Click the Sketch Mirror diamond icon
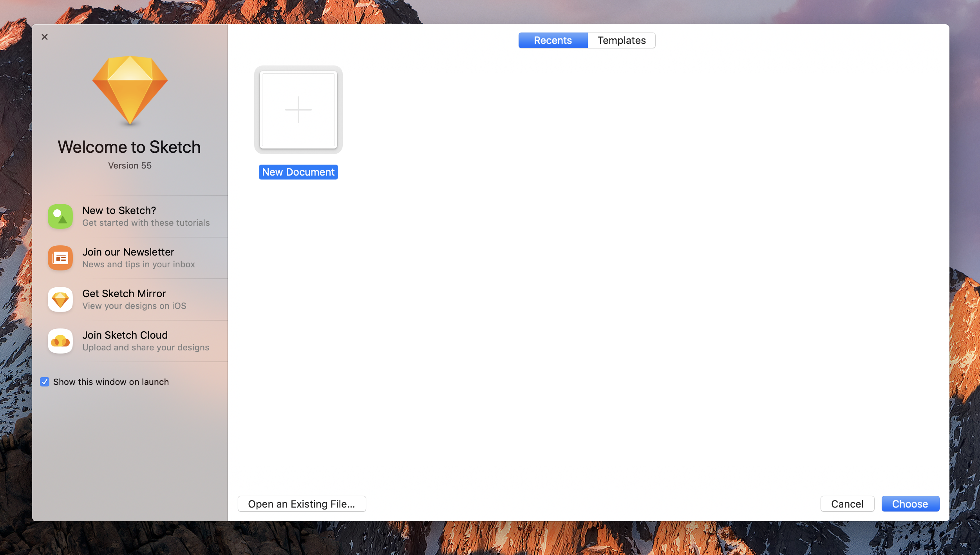This screenshot has width=980, height=555. [x=60, y=299]
